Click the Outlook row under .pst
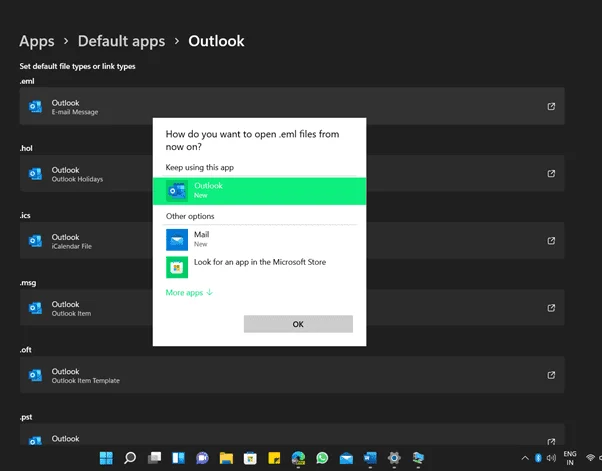This screenshot has height=471, width=602. pyautogui.click(x=292, y=435)
